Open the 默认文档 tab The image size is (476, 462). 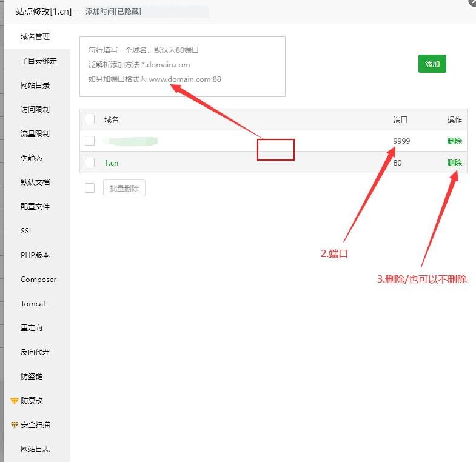pos(37,182)
